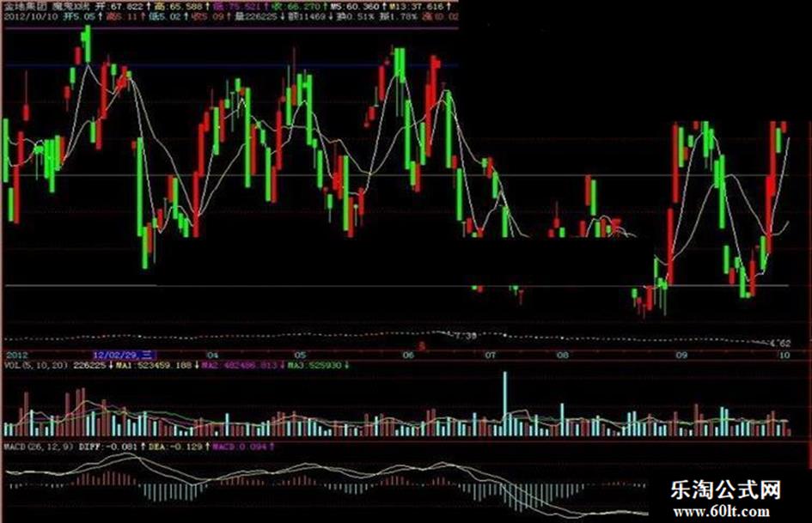
Task: Click the 2012 year label on time axis
Action: tap(15, 356)
